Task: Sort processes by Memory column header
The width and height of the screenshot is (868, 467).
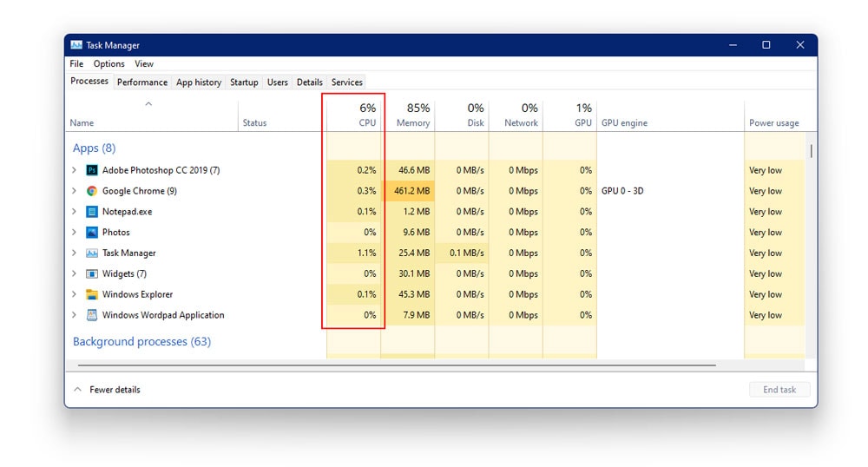Action: (x=409, y=115)
